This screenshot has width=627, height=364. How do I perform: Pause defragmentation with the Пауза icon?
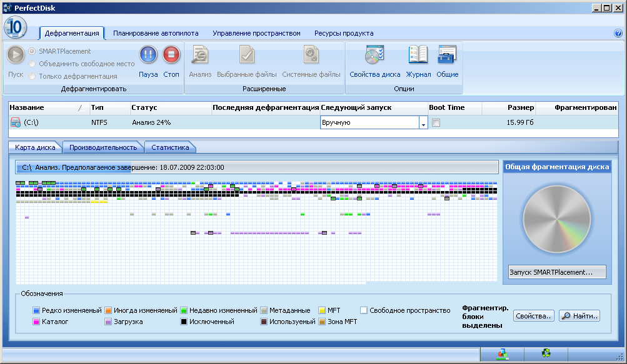(x=148, y=55)
